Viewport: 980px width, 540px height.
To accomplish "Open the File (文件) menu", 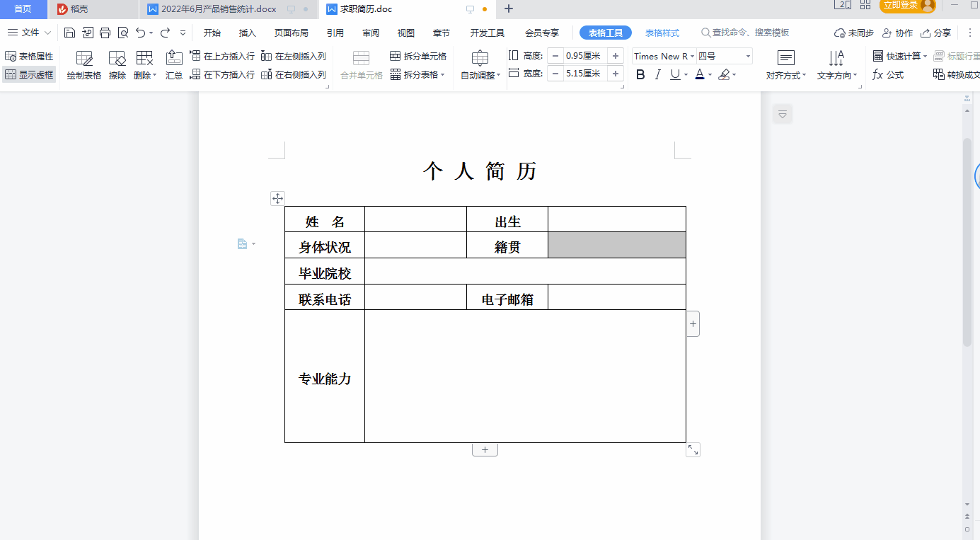I will click(x=29, y=33).
